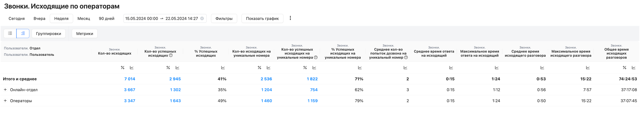Expand the Операторы row

click(x=5, y=100)
